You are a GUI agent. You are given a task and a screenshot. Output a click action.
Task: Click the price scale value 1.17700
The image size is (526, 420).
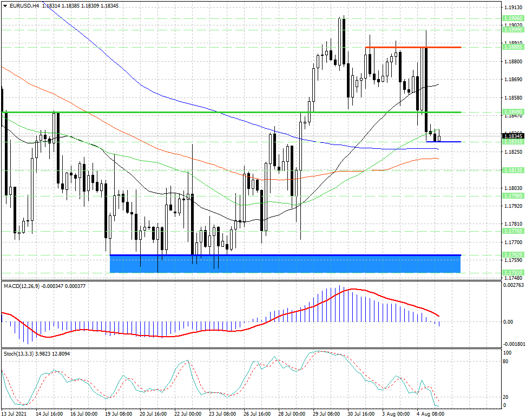tap(513, 242)
